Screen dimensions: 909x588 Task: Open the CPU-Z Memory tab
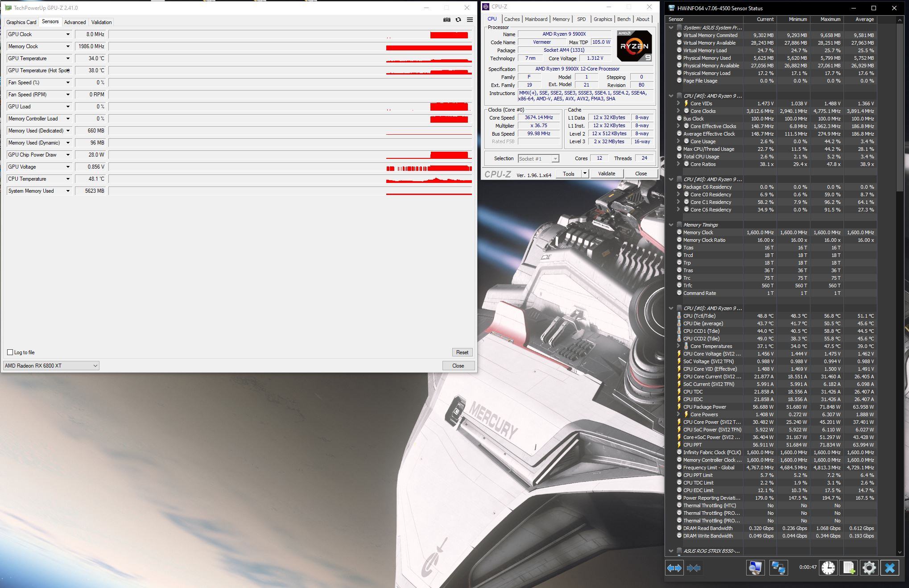click(561, 19)
